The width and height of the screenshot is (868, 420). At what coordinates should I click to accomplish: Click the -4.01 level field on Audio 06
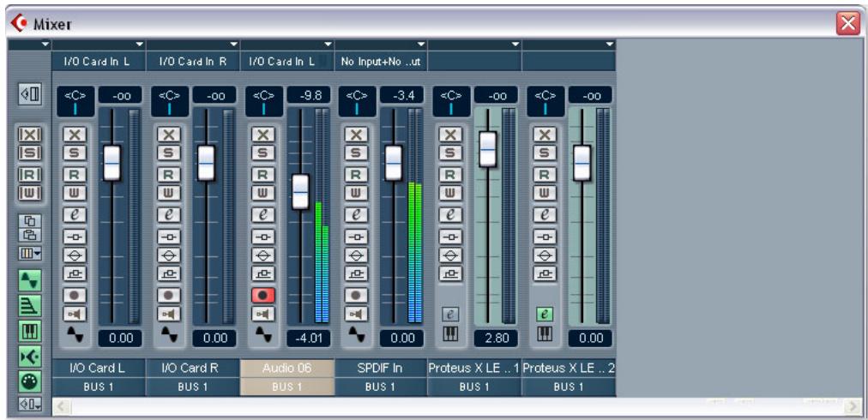308,338
